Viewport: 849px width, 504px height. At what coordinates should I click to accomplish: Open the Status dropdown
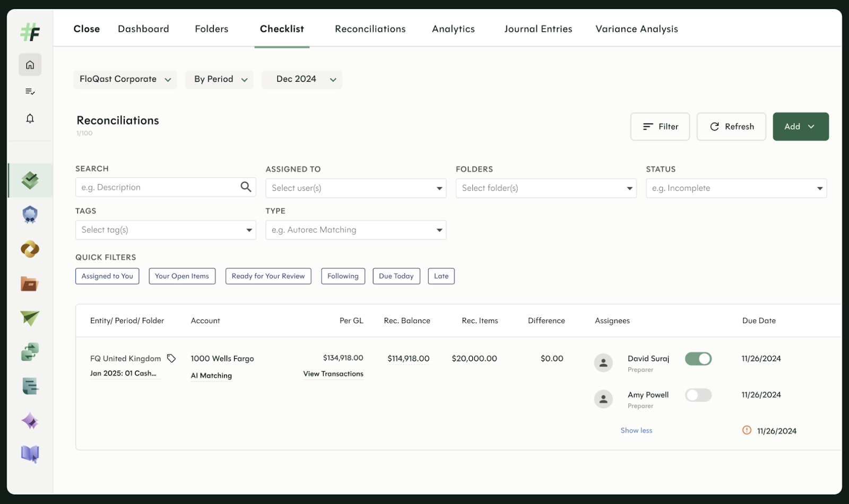[736, 188]
